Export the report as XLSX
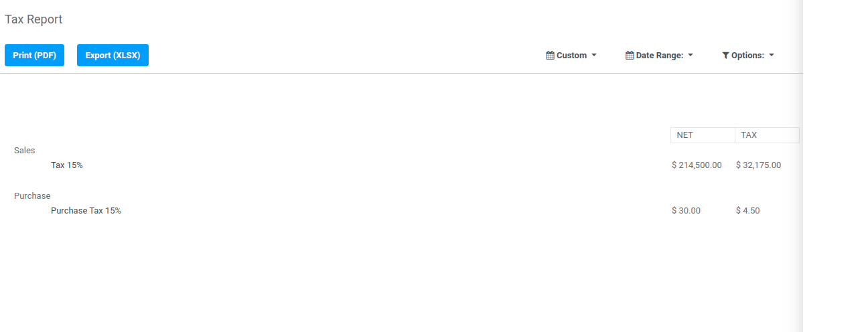This screenshot has width=868, height=332. (113, 56)
